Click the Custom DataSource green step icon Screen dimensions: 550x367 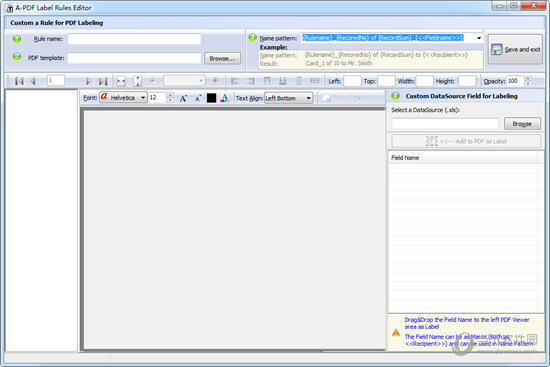click(x=396, y=96)
